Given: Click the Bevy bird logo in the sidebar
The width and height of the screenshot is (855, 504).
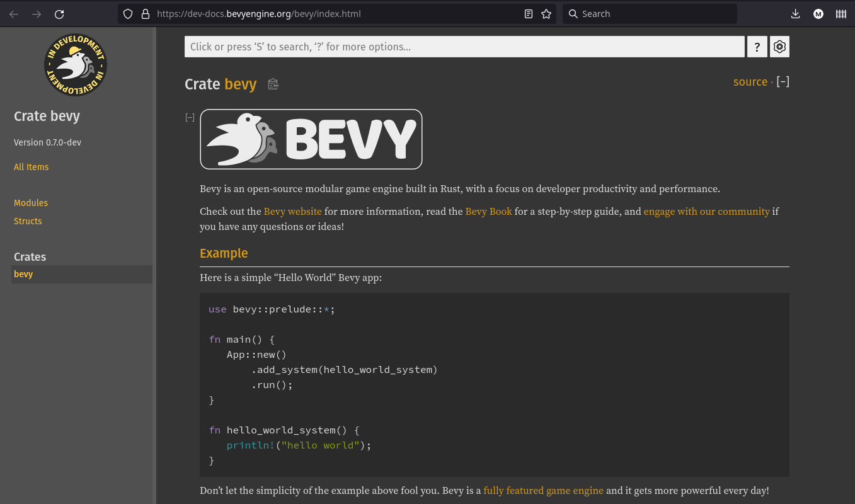Looking at the screenshot, I should click(75, 65).
